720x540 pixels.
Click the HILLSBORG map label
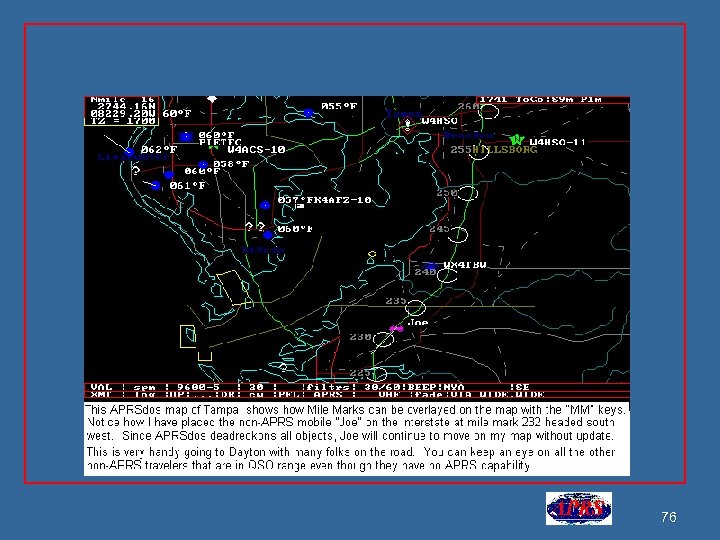tap(504, 150)
